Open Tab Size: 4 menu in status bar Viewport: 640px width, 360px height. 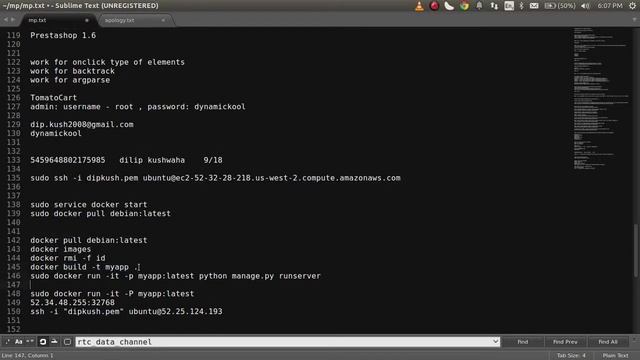click(571, 356)
